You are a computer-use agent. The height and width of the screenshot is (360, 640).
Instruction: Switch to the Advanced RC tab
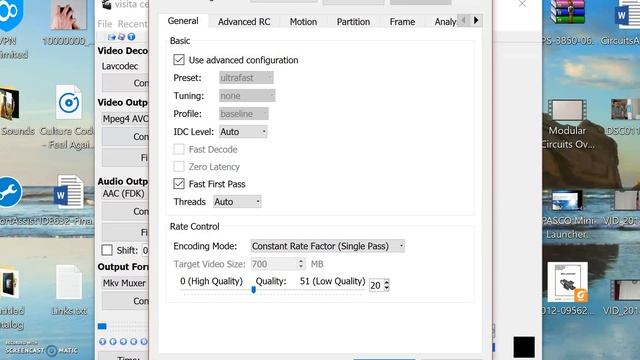point(244,22)
